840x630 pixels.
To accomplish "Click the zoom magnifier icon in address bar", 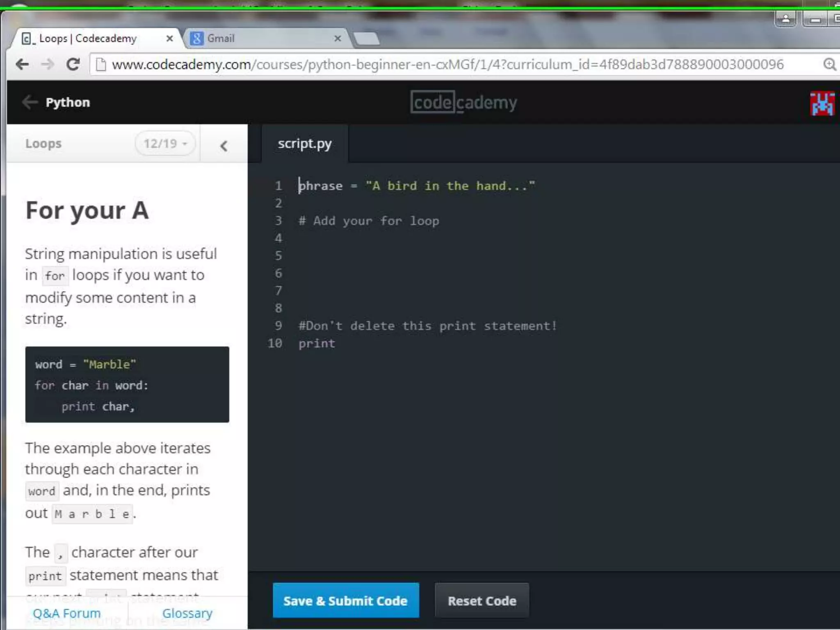I will pos(830,64).
